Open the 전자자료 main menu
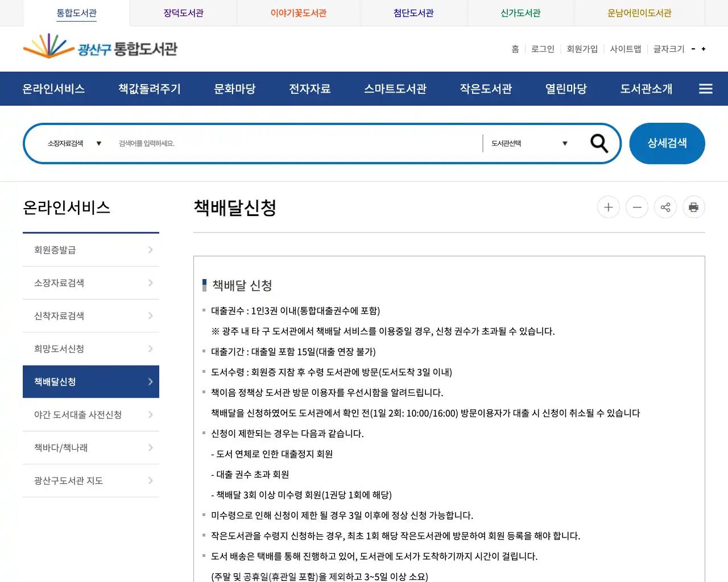Screen dimensions: 728x582 (x=310, y=89)
